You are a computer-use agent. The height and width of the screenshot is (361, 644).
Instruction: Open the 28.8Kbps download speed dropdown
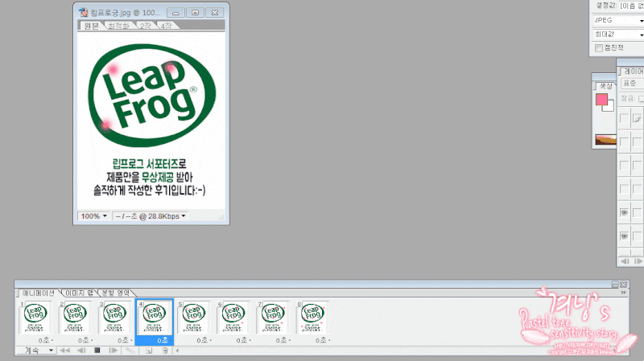(x=150, y=215)
